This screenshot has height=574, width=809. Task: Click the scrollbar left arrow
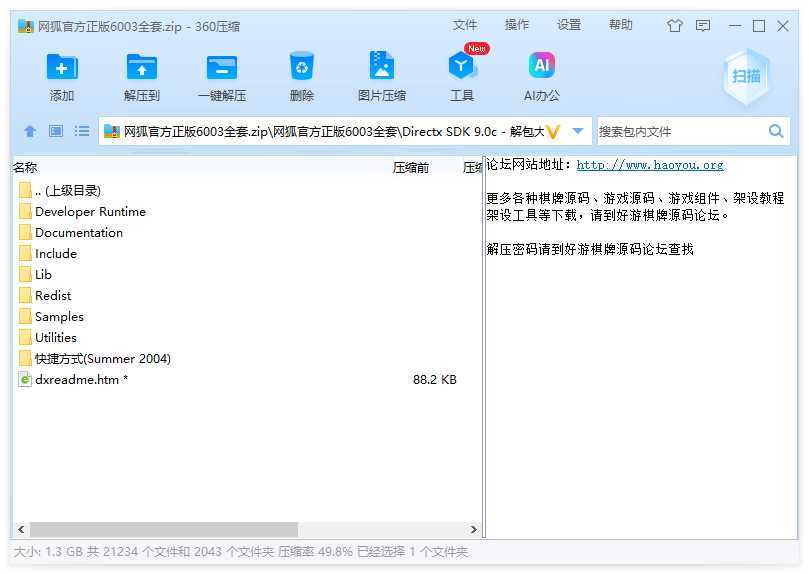[21, 529]
